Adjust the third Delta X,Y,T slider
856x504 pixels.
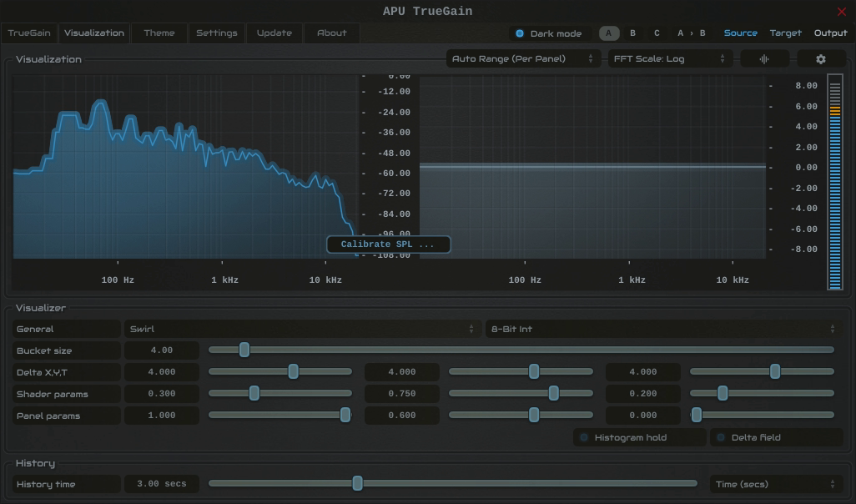pyautogui.click(x=762, y=372)
